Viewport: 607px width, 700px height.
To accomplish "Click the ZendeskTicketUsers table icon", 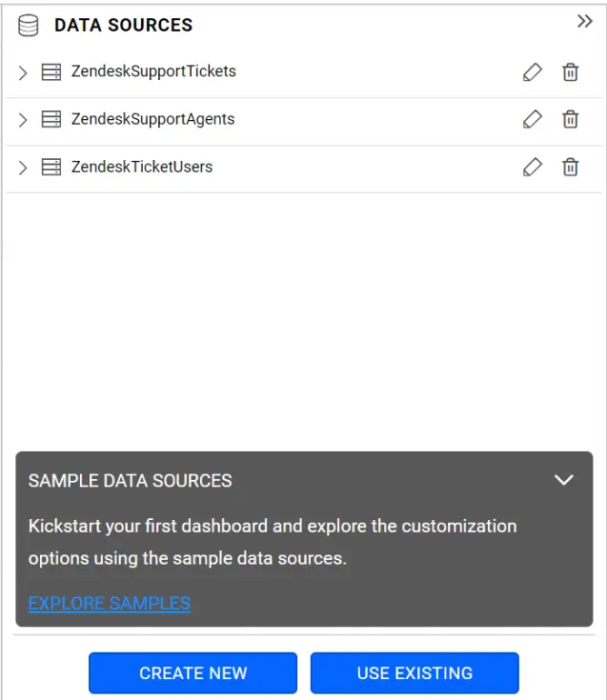I will (51, 168).
